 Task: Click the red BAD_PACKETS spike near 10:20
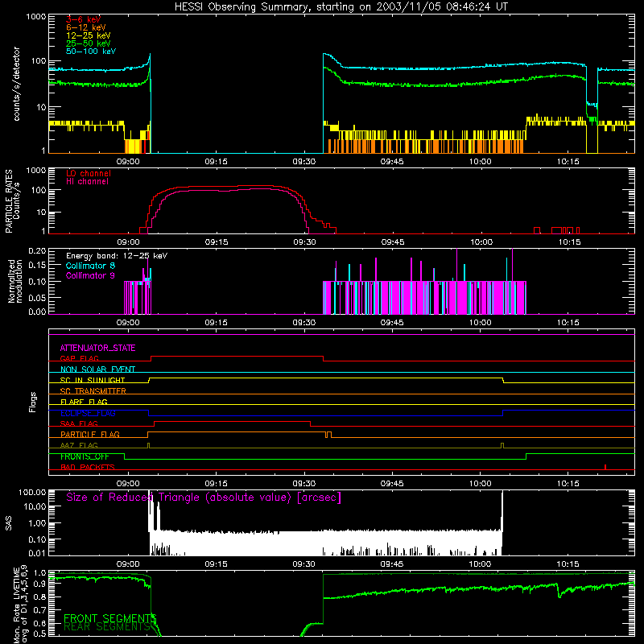605,467
